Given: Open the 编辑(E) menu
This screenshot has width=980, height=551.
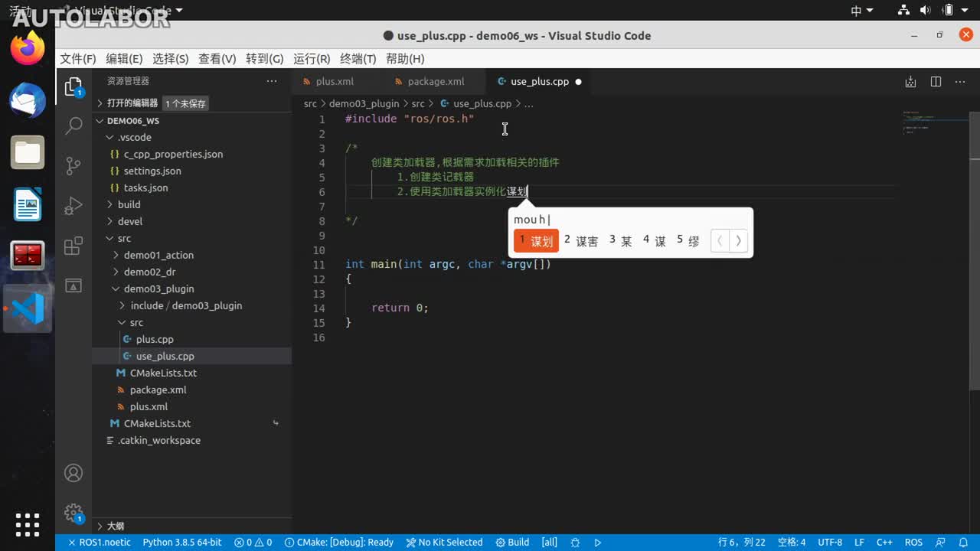Looking at the screenshot, I should tap(124, 59).
